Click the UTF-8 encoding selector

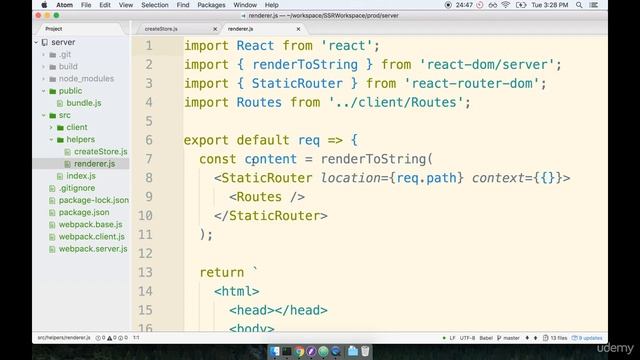click(x=467, y=338)
